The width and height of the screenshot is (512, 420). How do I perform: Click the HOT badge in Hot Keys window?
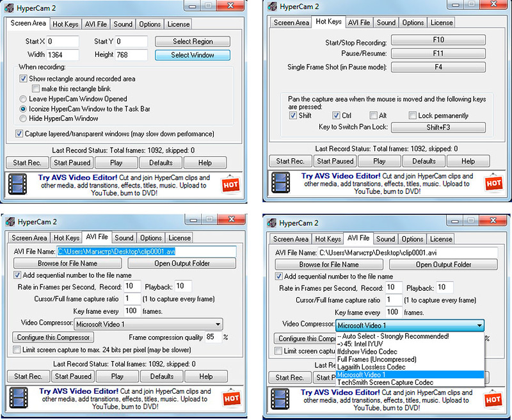coord(493,183)
